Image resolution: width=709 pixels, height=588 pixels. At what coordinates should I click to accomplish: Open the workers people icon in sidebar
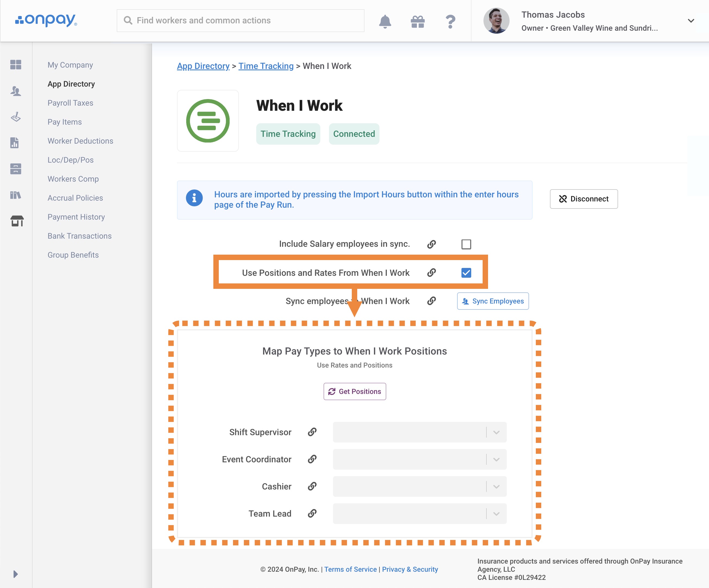(x=15, y=91)
